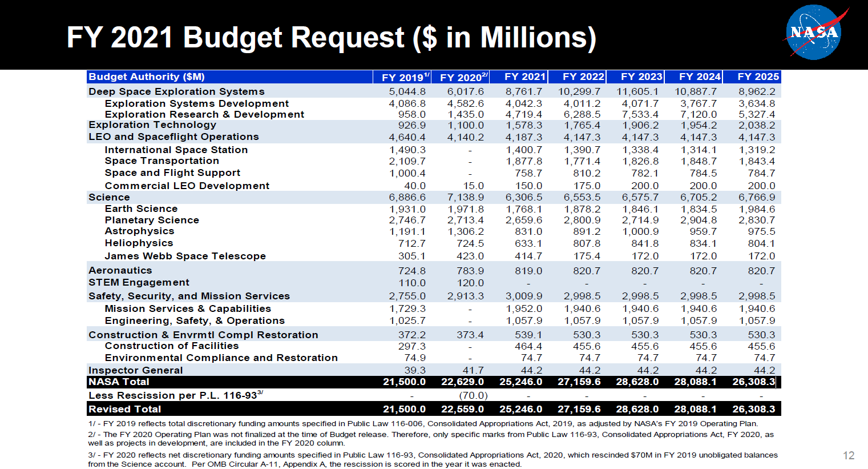Click the Space and Flight Support label
Viewport: 868px width, 469px height.
click(172, 173)
